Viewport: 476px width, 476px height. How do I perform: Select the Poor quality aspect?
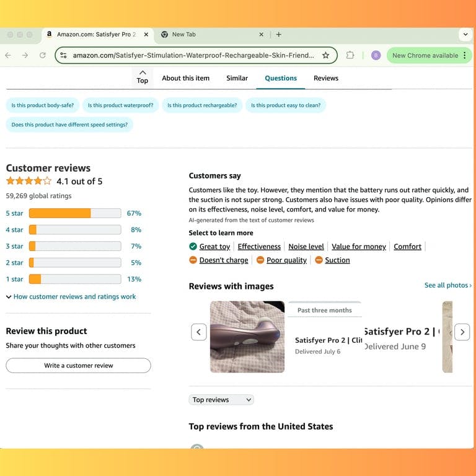click(x=286, y=260)
